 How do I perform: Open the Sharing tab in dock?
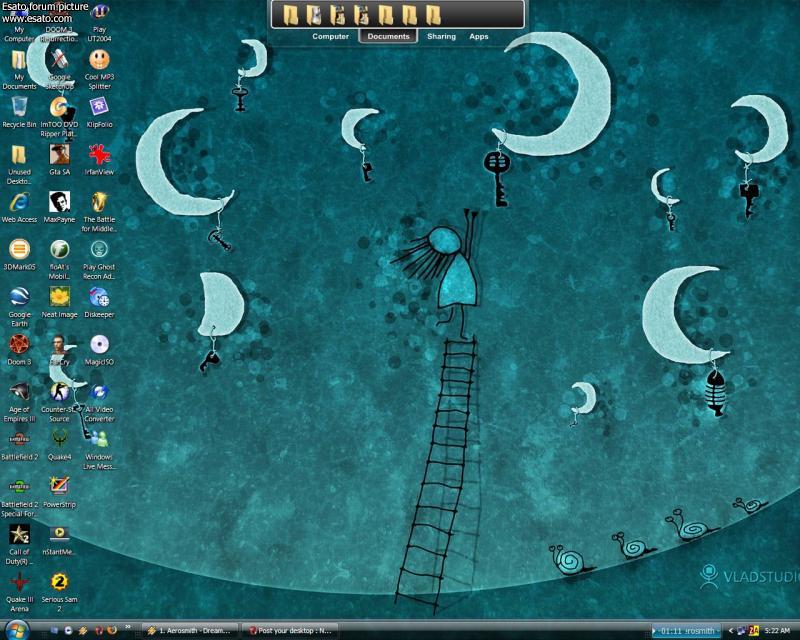coord(441,36)
